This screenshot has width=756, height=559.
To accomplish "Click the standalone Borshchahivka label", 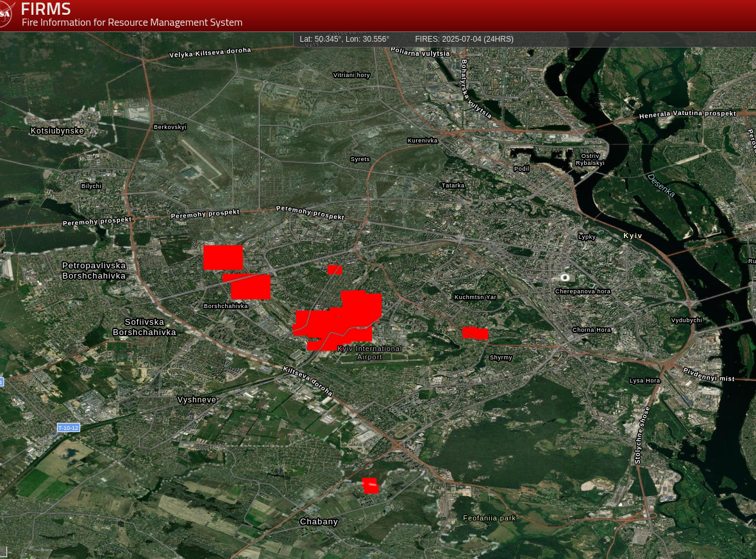I will 226,306.
